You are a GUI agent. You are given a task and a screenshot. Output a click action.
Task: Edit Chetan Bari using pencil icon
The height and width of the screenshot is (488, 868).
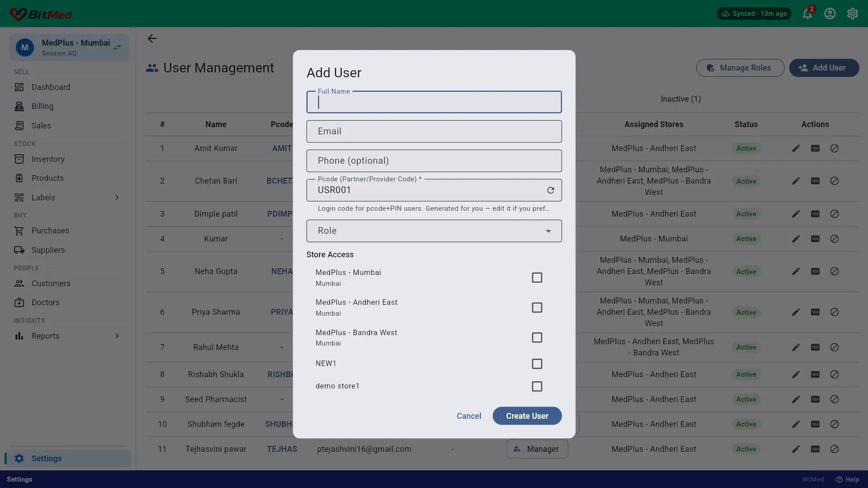point(796,181)
